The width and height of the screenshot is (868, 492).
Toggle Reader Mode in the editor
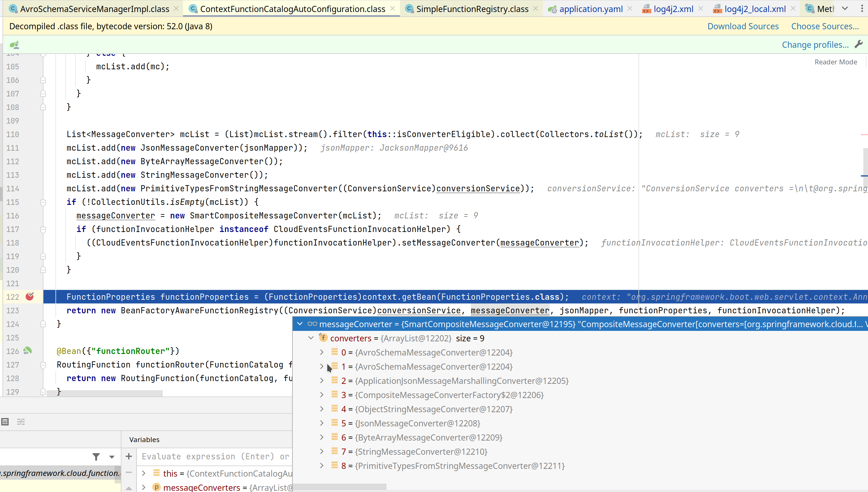click(x=836, y=62)
